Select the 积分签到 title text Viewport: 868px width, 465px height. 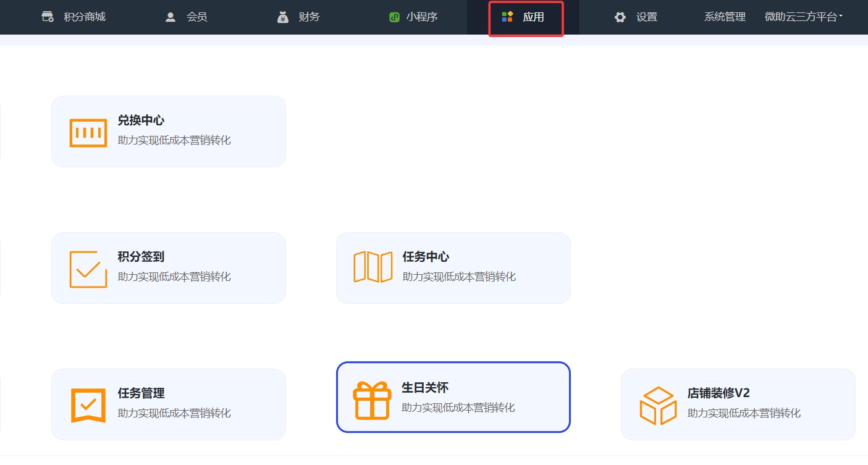point(141,257)
